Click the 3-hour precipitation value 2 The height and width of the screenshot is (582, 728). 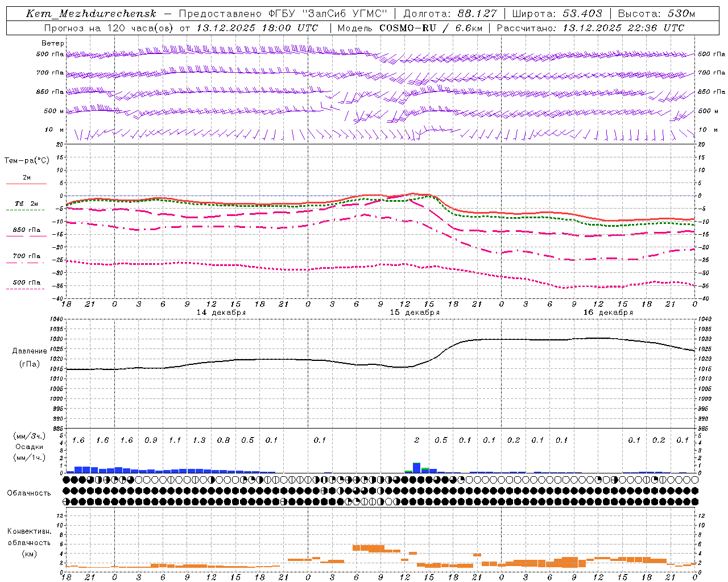(x=417, y=440)
